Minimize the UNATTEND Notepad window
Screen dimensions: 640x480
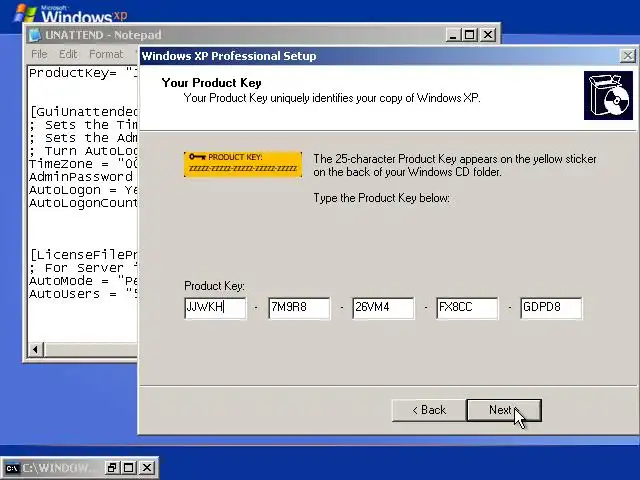pyautogui.click(x=453, y=35)
